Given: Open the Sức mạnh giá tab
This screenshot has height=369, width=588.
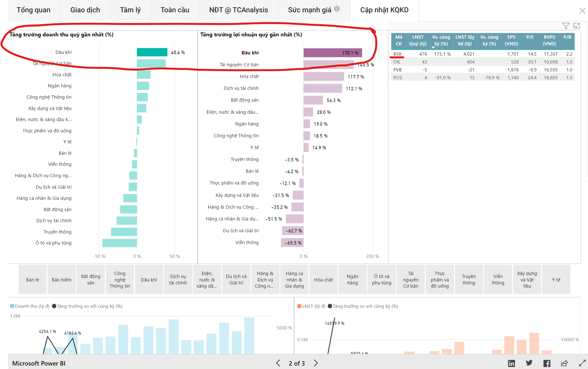Looking at the screenshot, I should 310,10.
